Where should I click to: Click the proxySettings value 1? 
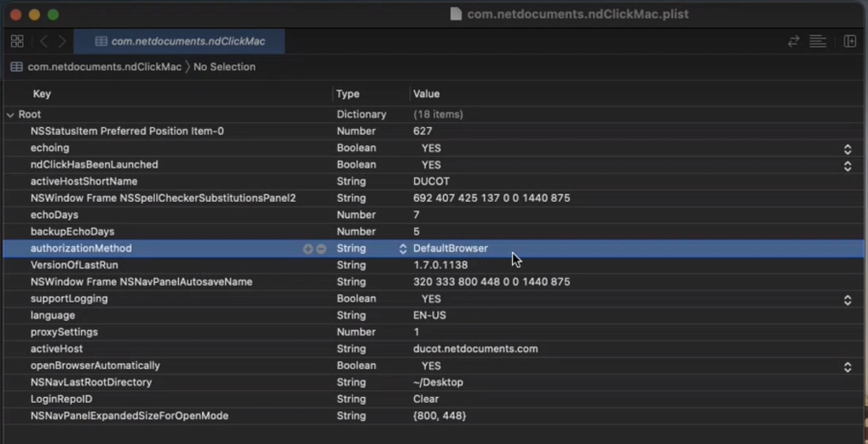click(x=417, y=333)
